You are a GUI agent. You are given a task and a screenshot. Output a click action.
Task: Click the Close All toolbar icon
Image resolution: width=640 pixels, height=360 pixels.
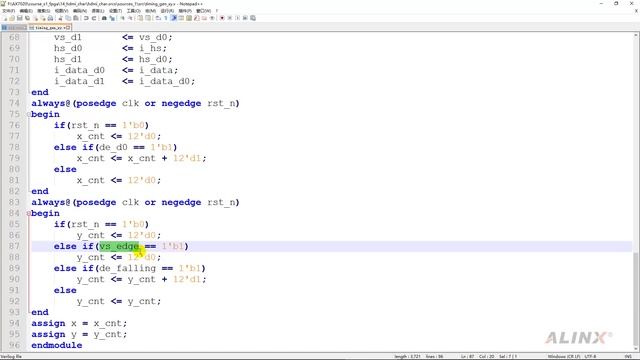coord(42,18)
